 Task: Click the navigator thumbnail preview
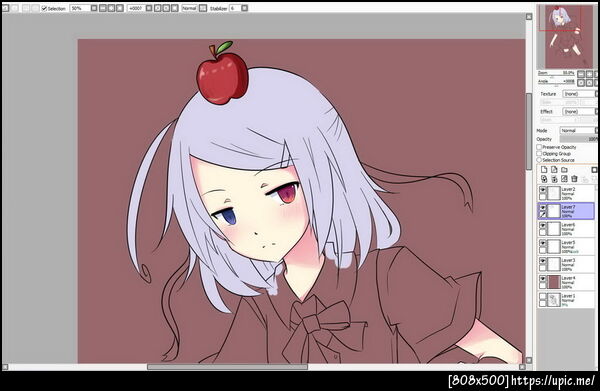pos(566,36)
